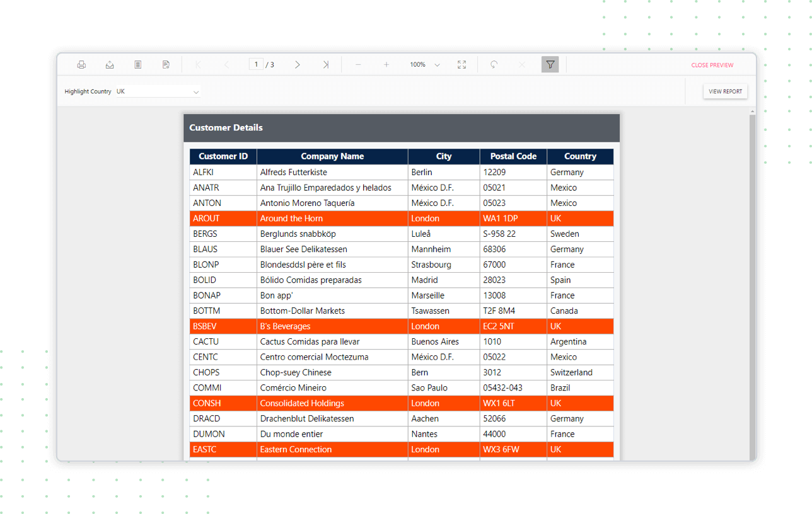Click the City column header
Screen dimensions: 812x514
(444, 156)
